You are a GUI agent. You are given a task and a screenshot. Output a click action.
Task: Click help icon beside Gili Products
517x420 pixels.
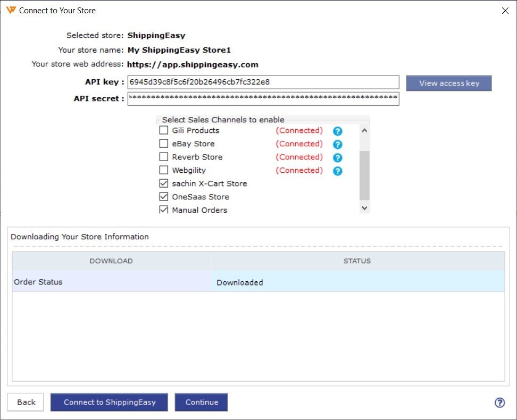[x=337, y=131]
